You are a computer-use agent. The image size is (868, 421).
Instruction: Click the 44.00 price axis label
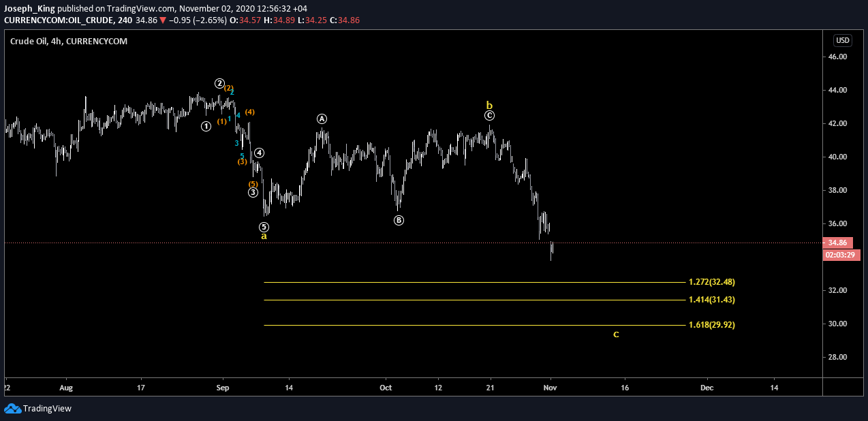tap(837, 91)
